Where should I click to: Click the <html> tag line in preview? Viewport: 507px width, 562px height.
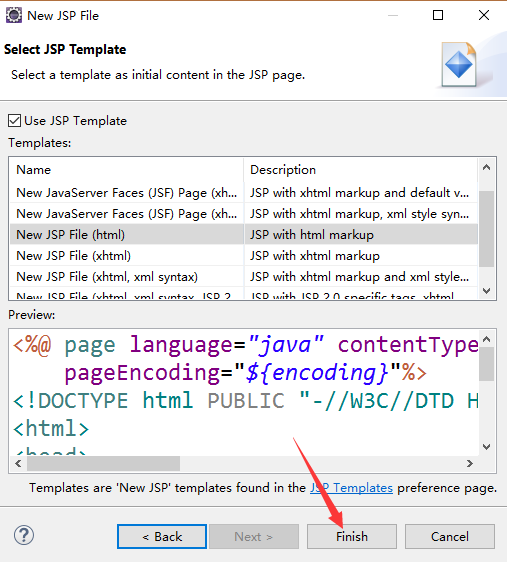(51, 428)
